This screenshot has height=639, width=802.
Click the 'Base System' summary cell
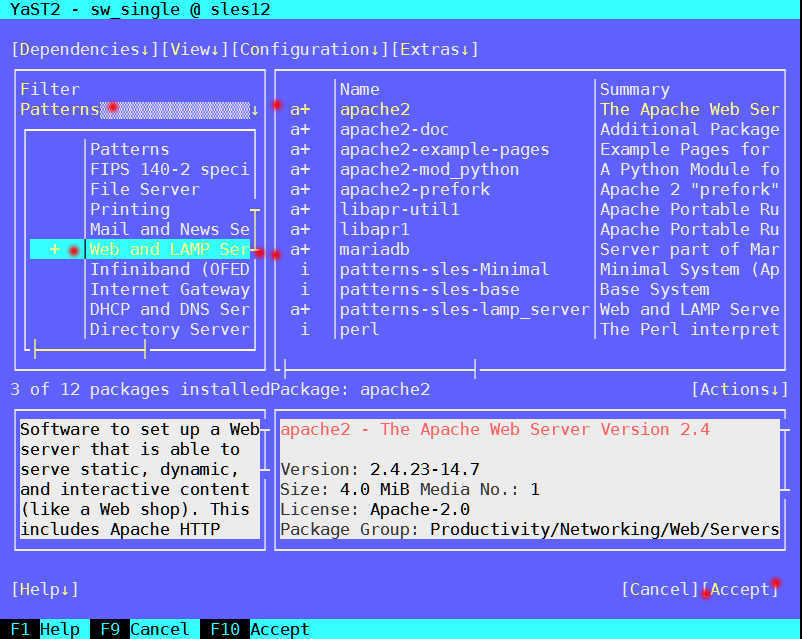pyautogui.click(x=654, y=289)
